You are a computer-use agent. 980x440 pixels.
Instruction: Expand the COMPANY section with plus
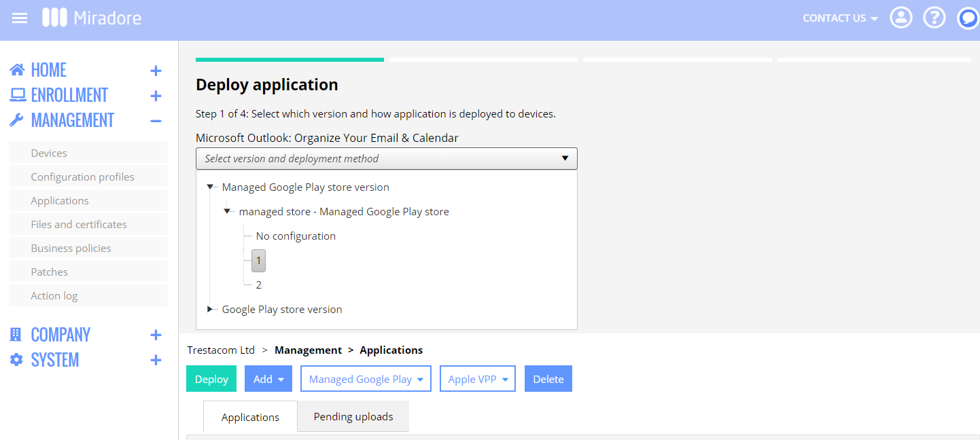pos(156,335)
